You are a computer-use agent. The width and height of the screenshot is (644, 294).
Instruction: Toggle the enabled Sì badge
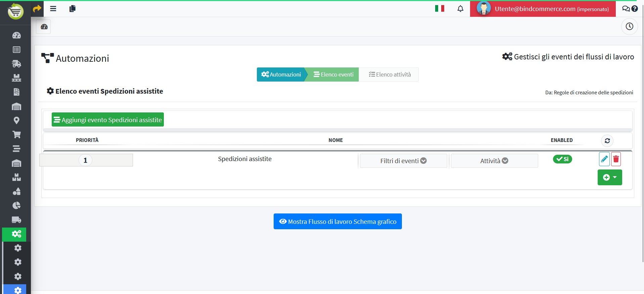pyautogui.click(x=562, y=159)
